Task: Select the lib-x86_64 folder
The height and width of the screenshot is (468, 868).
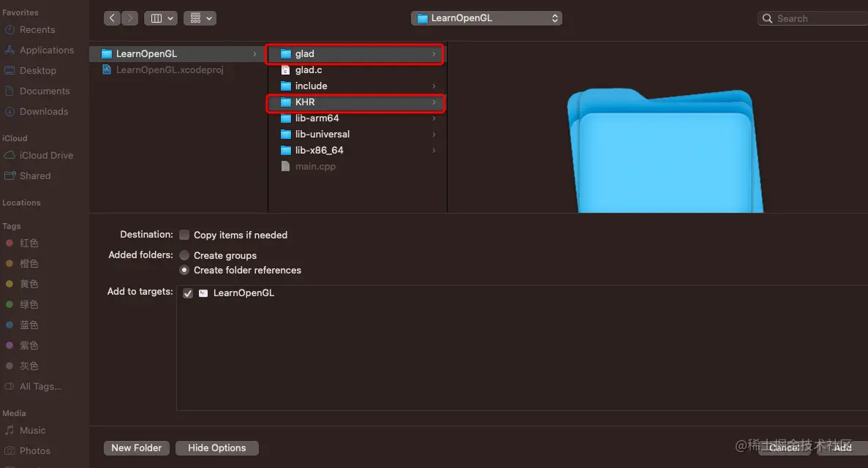Action: (x=357, y=150)
